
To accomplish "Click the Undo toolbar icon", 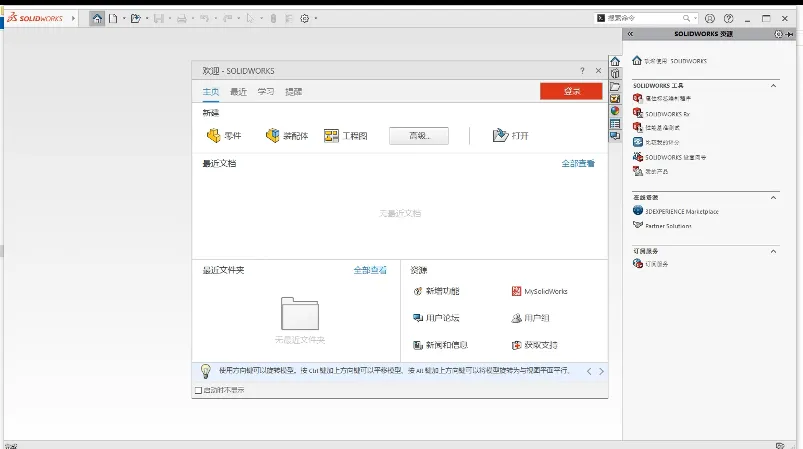I will pyautogui.click(x=204, y=18).
